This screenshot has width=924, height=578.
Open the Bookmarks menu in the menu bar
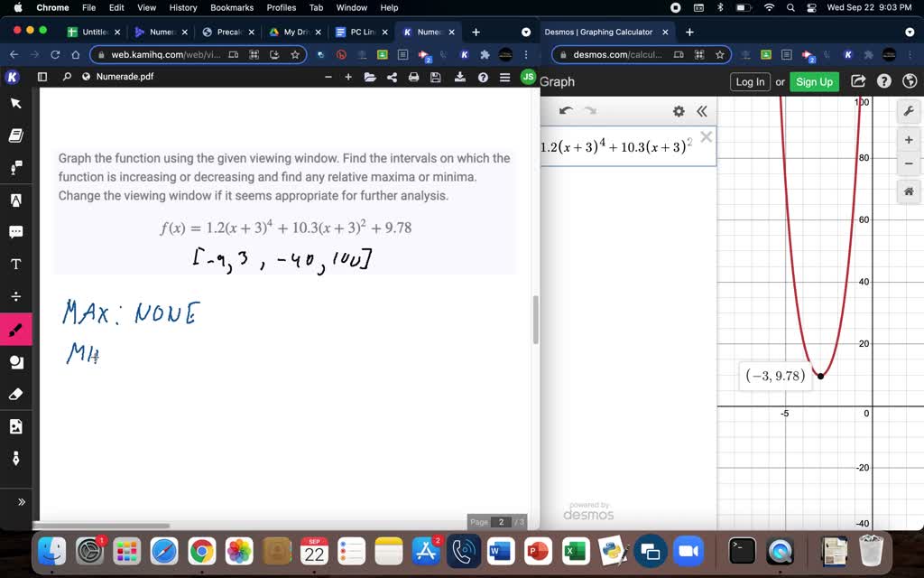[232, 7]
